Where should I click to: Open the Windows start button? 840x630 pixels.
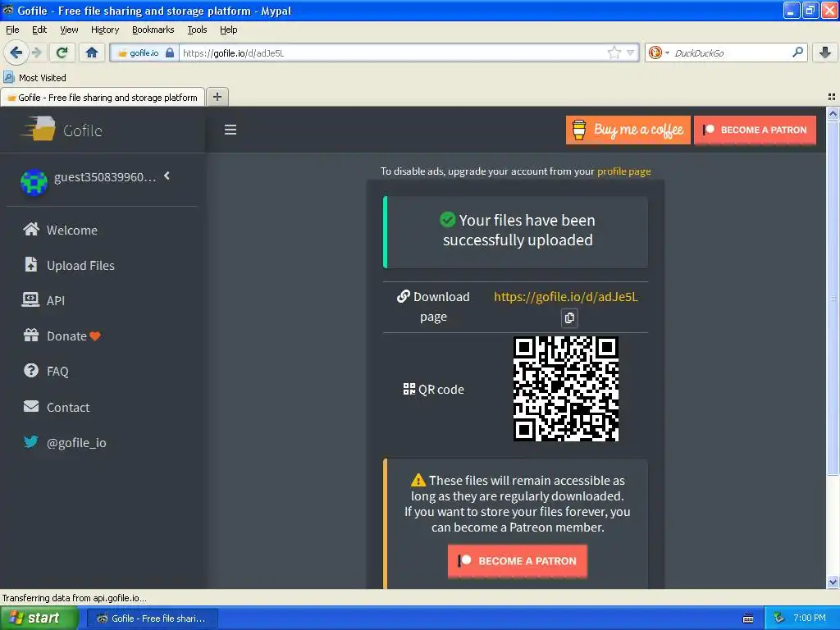(39, 618)
